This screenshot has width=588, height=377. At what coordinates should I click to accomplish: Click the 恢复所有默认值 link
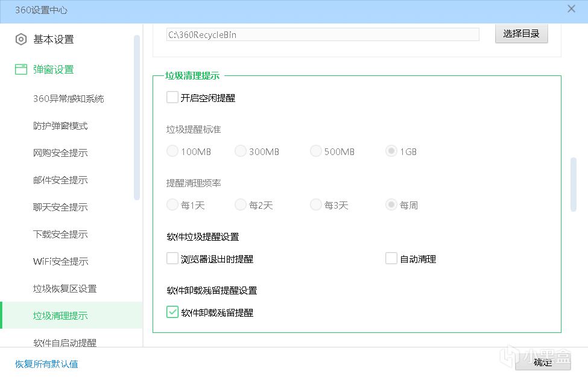(46, 364)
